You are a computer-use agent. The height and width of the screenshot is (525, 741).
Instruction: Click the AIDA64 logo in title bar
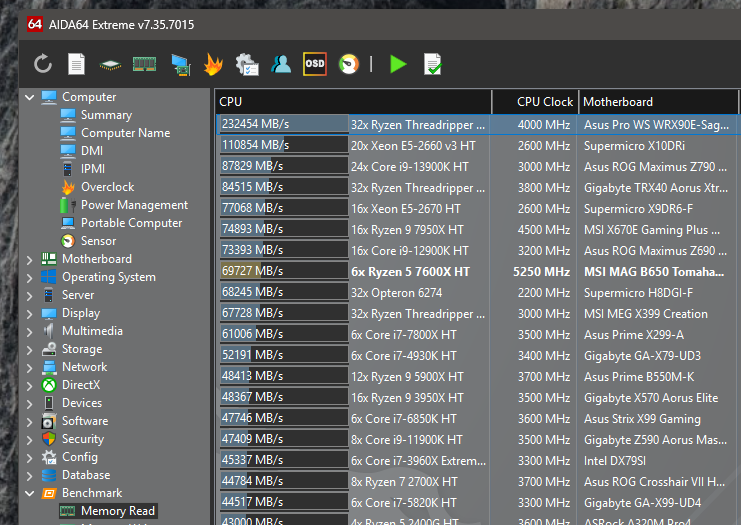35,24
